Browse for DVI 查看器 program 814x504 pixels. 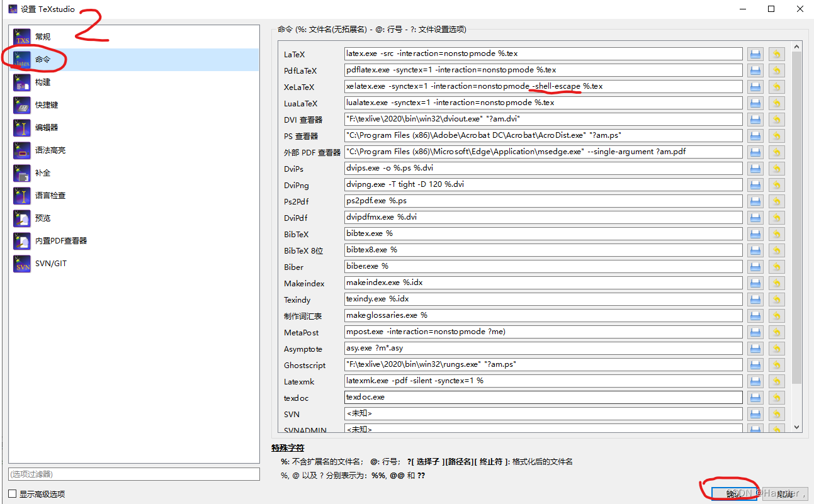click(x=755, y=120)
